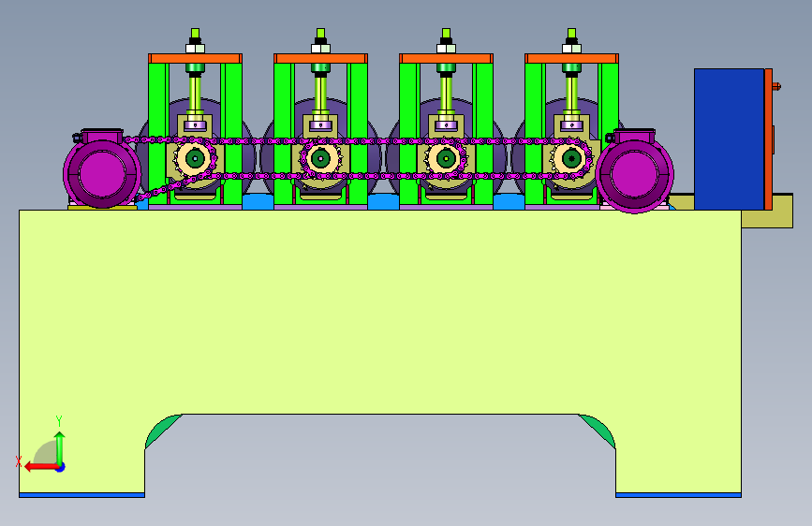The width and height of the screenshot is (812, 526).
Task: Click the blue Z-axis dot at triad origin
Action: 61,467
